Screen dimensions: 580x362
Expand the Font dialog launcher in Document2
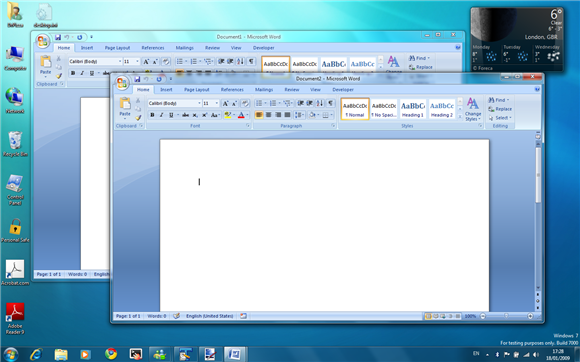(x=248, y=126)
